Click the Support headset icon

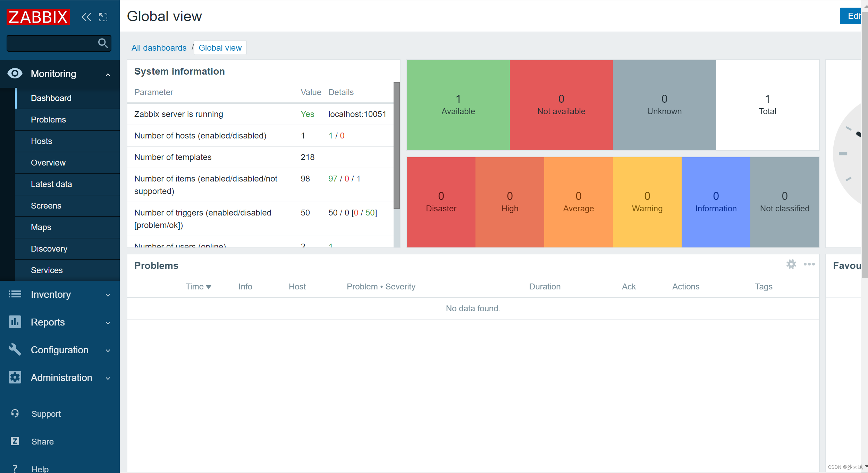(15, 413)
